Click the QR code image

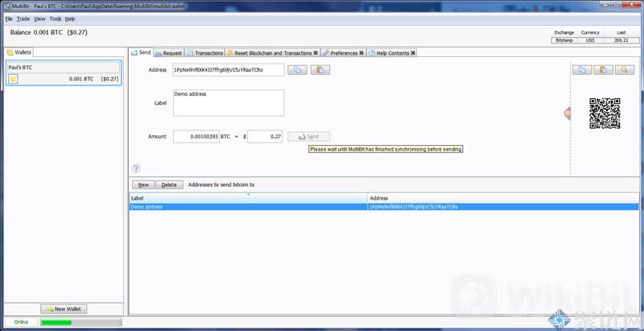605,114
